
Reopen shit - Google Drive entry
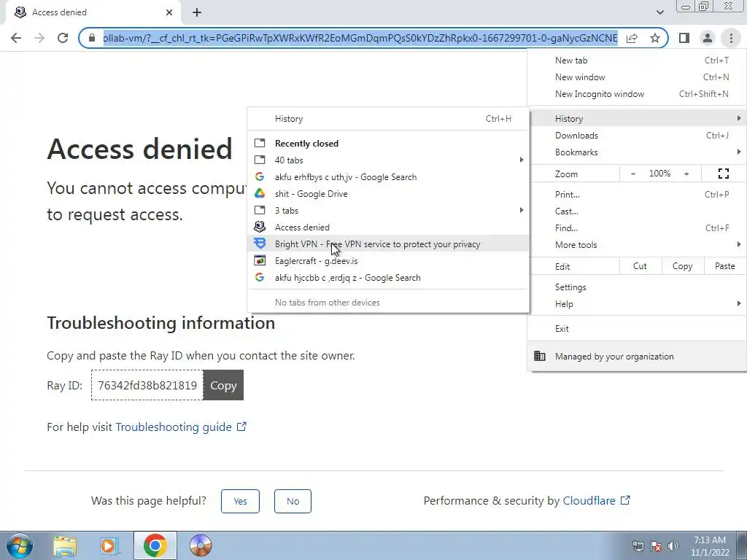point(388,194)
